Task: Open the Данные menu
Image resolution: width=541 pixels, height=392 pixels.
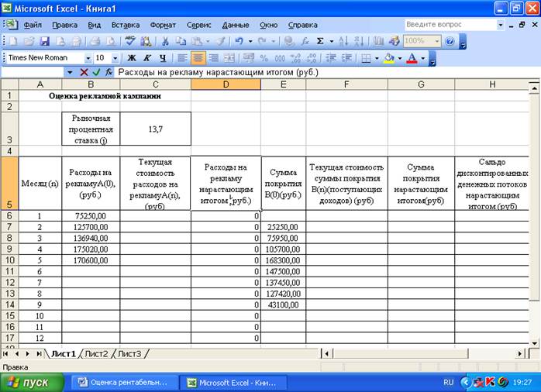Action: point(236,25)
